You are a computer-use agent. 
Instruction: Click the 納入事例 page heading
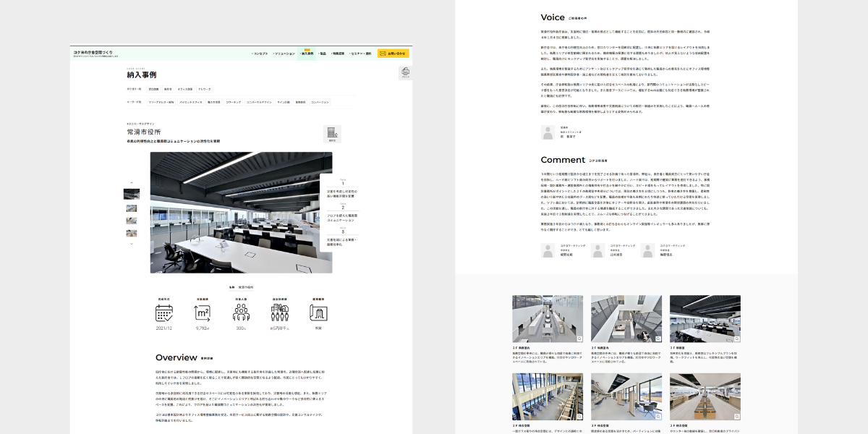click(x=142, y=75)
